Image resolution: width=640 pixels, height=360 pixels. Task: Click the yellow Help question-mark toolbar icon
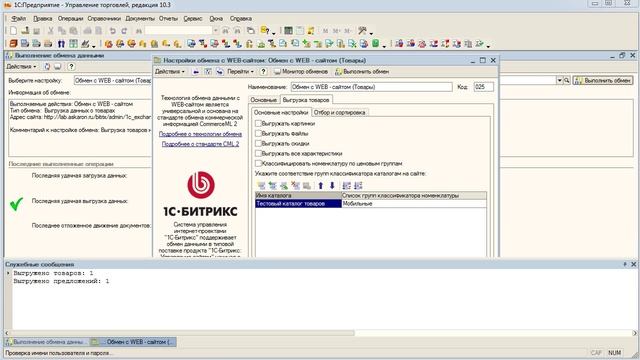pyautogui.click(x=265, y=31)
